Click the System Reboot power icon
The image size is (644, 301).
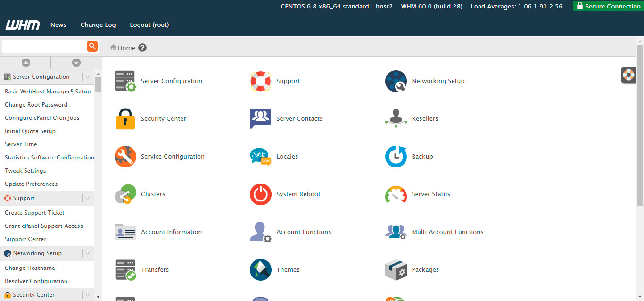[x=261, y=194]
